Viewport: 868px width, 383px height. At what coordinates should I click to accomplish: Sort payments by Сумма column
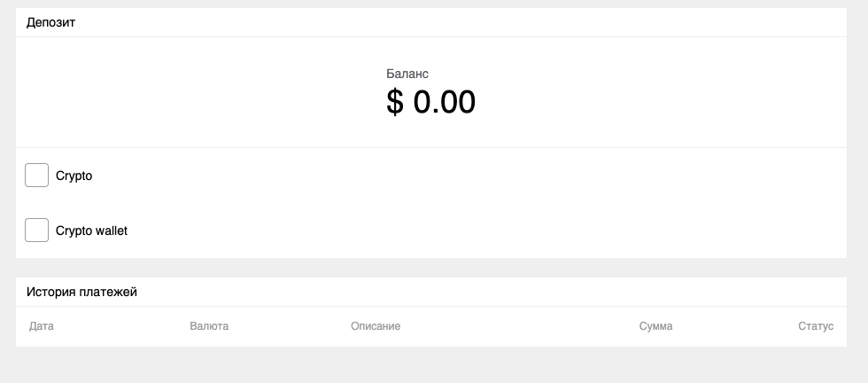click(x=655, y=326)
